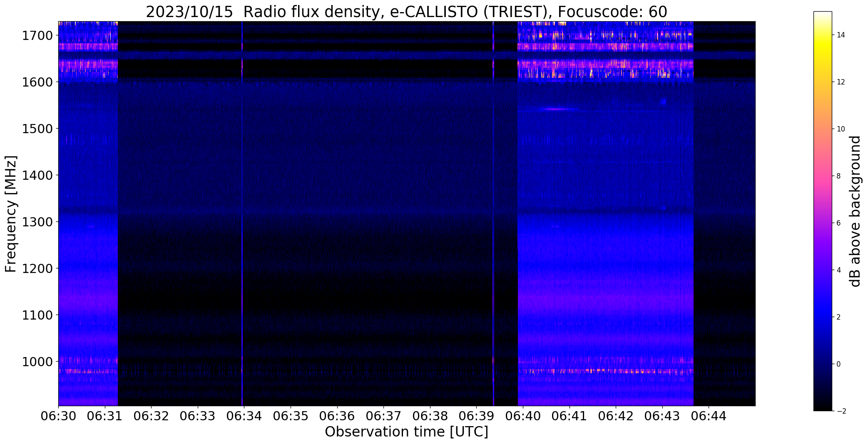The width and height of the screenshot is (868, 444).
Task: Select the 06:39 time tick label
Action: tap(476, 416)
